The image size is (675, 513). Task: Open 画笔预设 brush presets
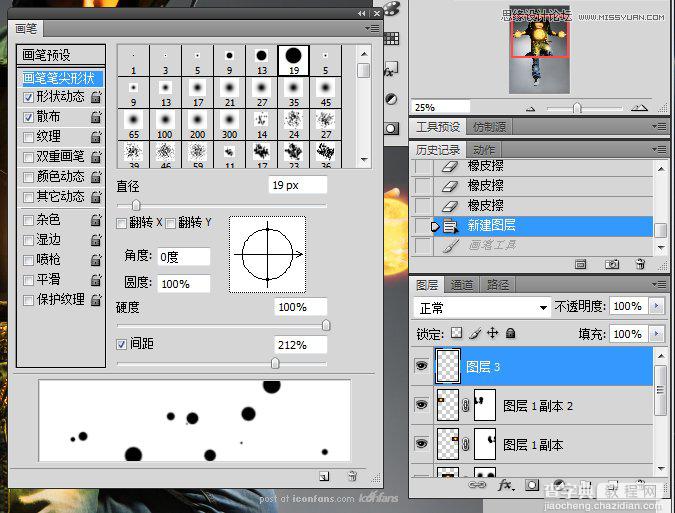tap(61, 55)
